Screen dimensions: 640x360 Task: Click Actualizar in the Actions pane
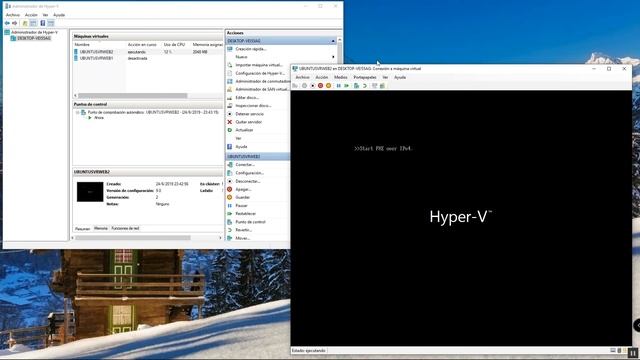tap(244, 130)
